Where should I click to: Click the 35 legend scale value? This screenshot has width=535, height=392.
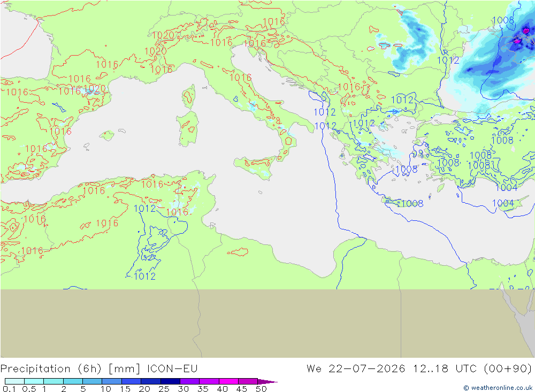(x=203, y=389)
